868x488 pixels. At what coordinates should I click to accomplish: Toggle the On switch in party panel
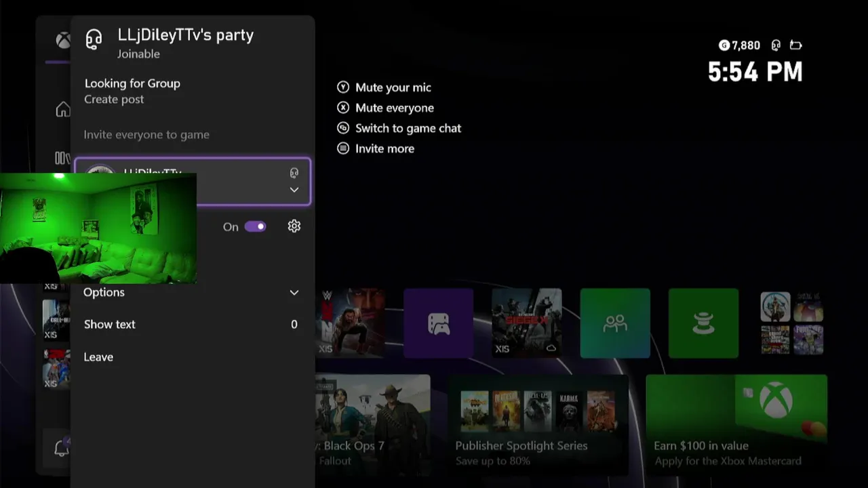coord(255,226)
